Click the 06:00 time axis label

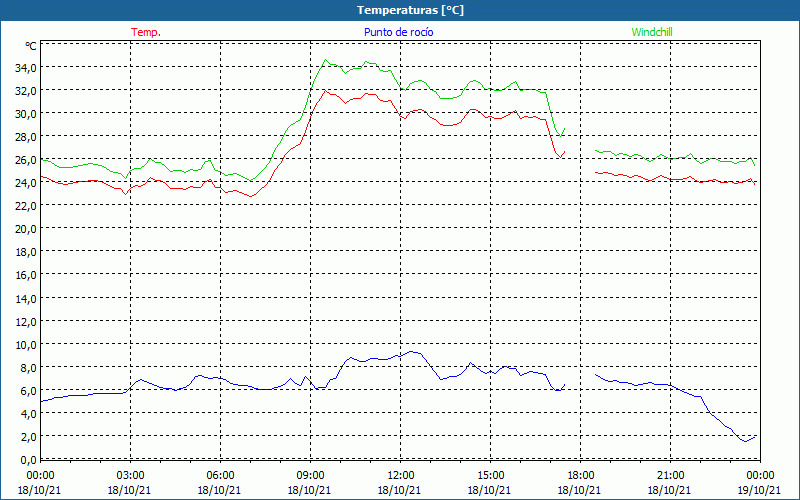[x=220, y=476]
